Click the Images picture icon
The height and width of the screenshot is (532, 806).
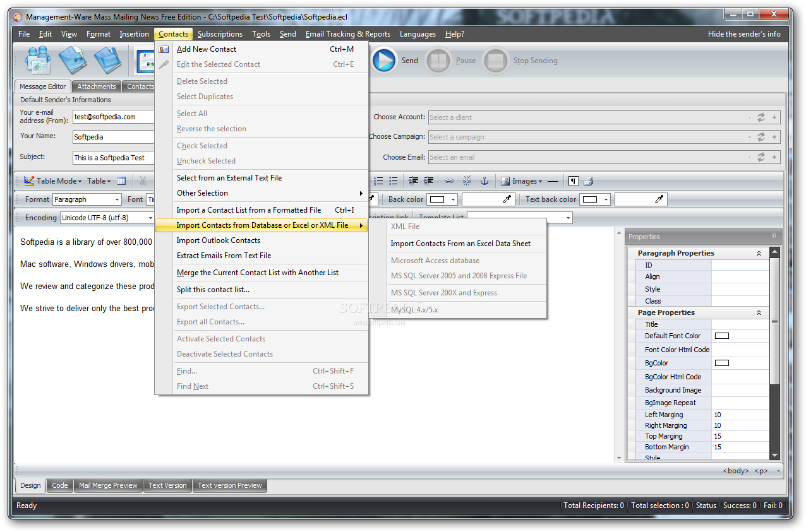(505, 181)
